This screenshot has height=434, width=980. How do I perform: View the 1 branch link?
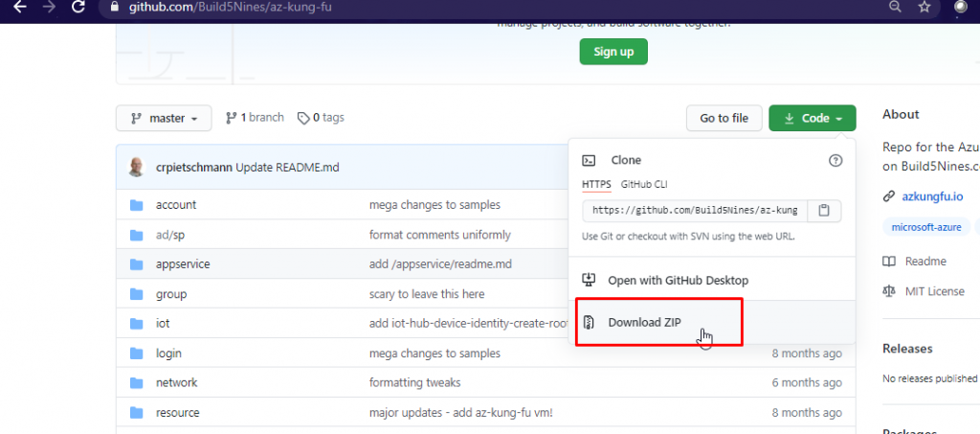pyautogui.click(x=255, y=118)
